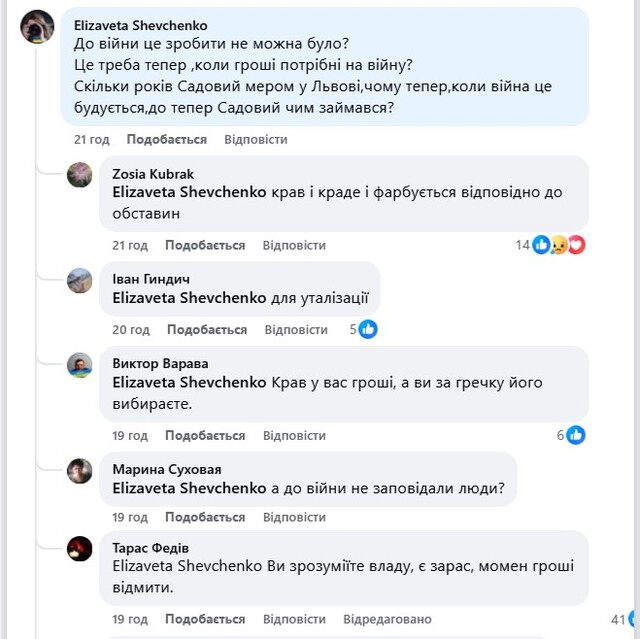Click Elizaveta Shevchenko's profile avatar

point(37,27)
